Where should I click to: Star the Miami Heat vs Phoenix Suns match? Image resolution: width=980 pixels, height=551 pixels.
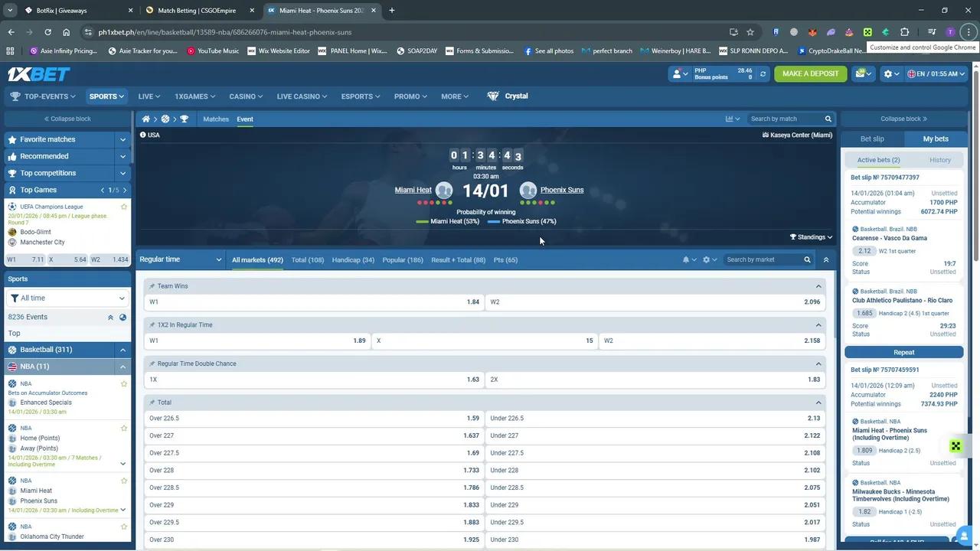[x=124, y=481]
